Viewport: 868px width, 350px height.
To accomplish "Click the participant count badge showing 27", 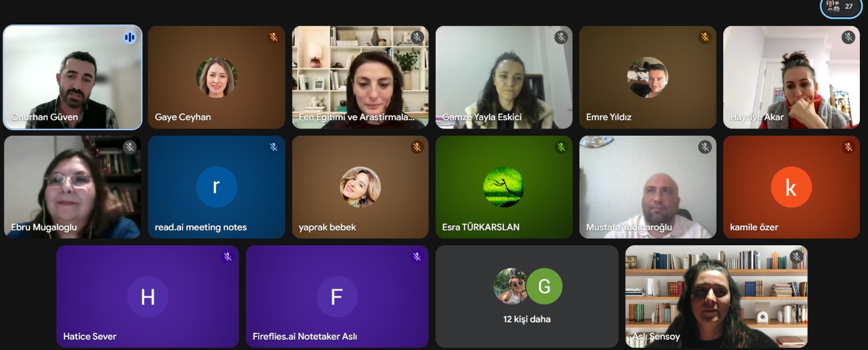I will 841,7.
